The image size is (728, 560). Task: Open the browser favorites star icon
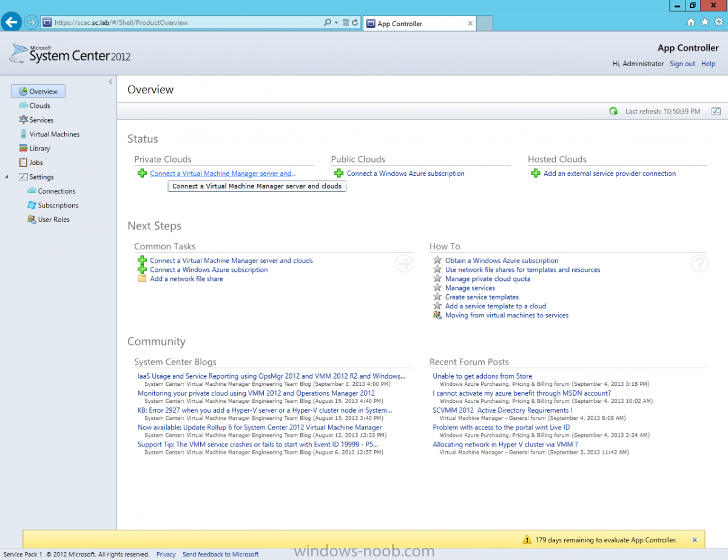coord(705,22)
